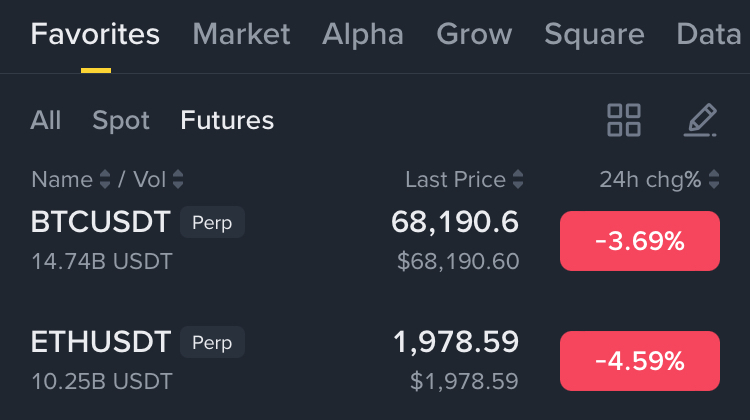The height and width of the screenshot is (420, 750).
Task: Switch to grid layout view icon
Action: click(624, 120)
